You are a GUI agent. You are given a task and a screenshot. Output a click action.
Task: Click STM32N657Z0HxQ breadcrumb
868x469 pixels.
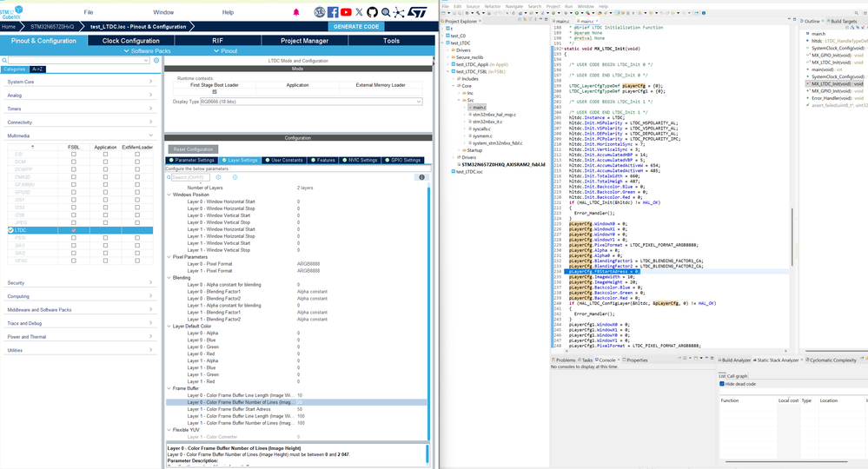coord(52,27)
